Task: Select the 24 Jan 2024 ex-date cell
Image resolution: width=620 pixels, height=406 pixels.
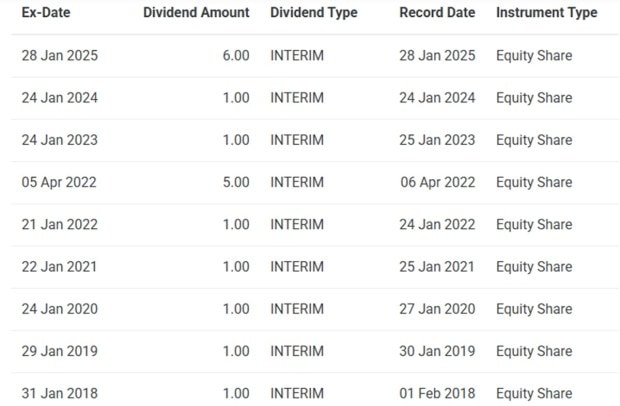Action: pyautogui.click(x=59, y=98)
